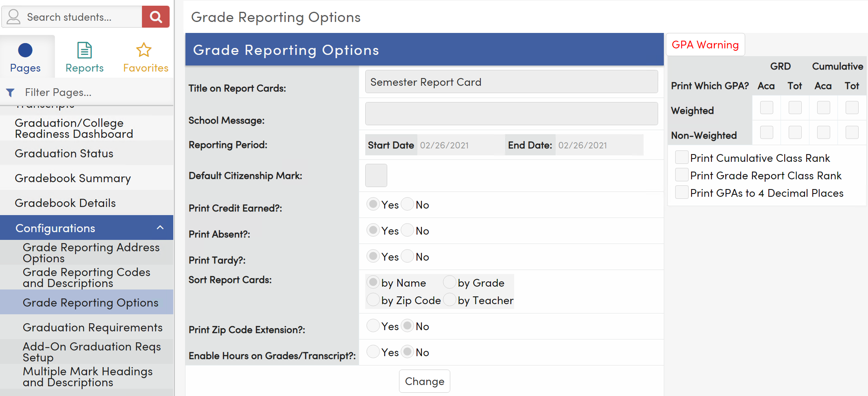Select sort report cards by Teacher

pyautogui.click(x=449, y=300)
